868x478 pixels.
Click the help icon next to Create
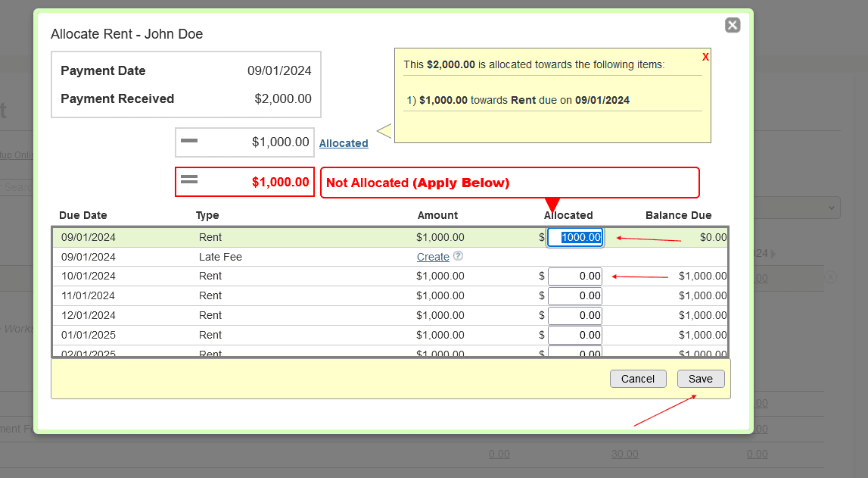point(458,256)
